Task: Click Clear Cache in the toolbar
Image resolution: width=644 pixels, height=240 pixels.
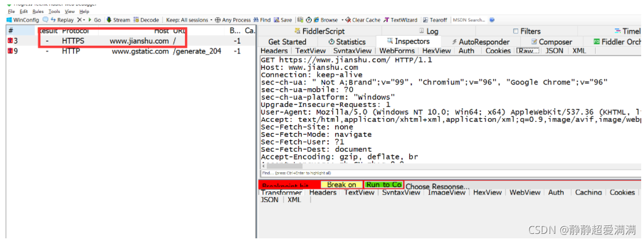Action: (363, 20)
